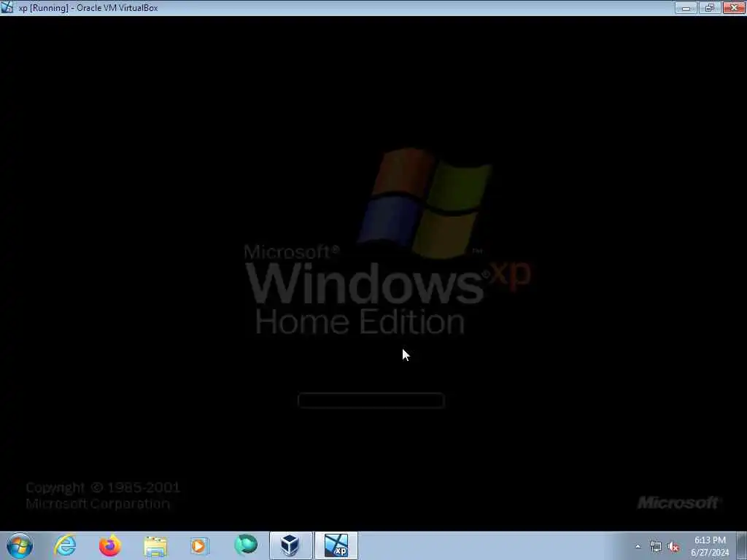
Task: Open the green globe app in taskbar
Action: pos(246,545)
